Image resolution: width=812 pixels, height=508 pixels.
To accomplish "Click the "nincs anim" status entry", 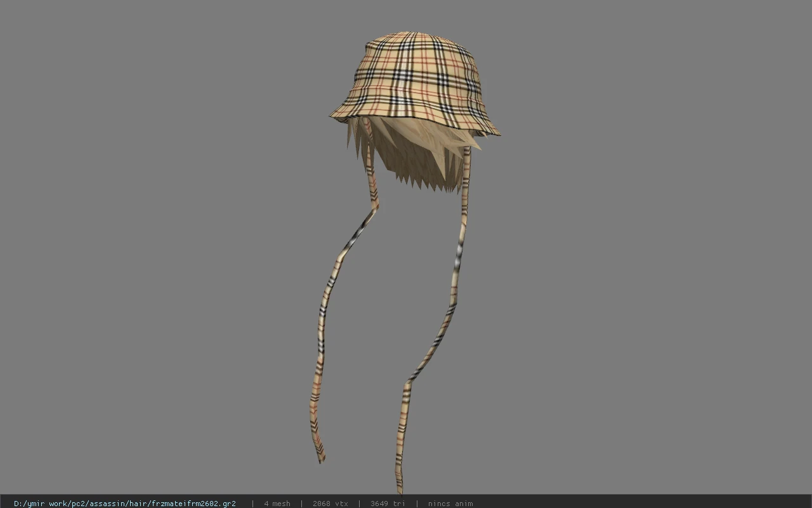I will (x=450, y=504).
